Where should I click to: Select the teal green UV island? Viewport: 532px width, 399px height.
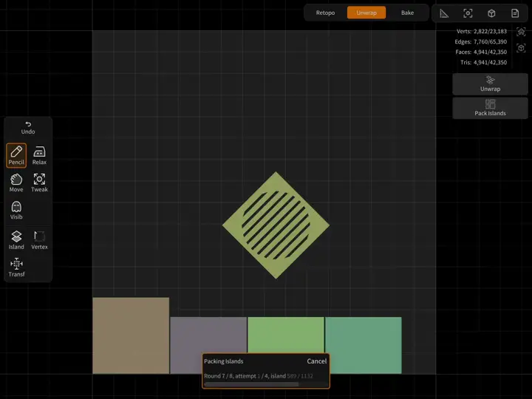pos(365,345)
